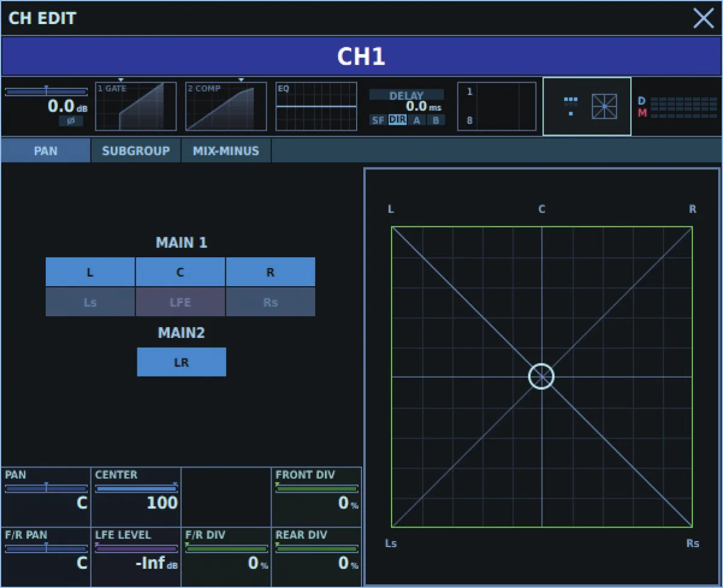Select the B delay point

pos(436,120)
